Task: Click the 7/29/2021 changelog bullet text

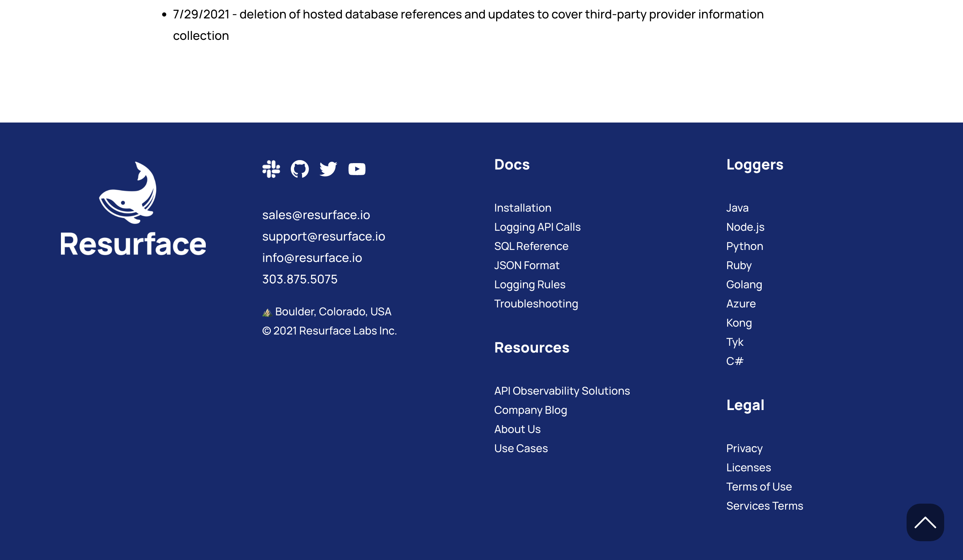Action: [468, 25]
